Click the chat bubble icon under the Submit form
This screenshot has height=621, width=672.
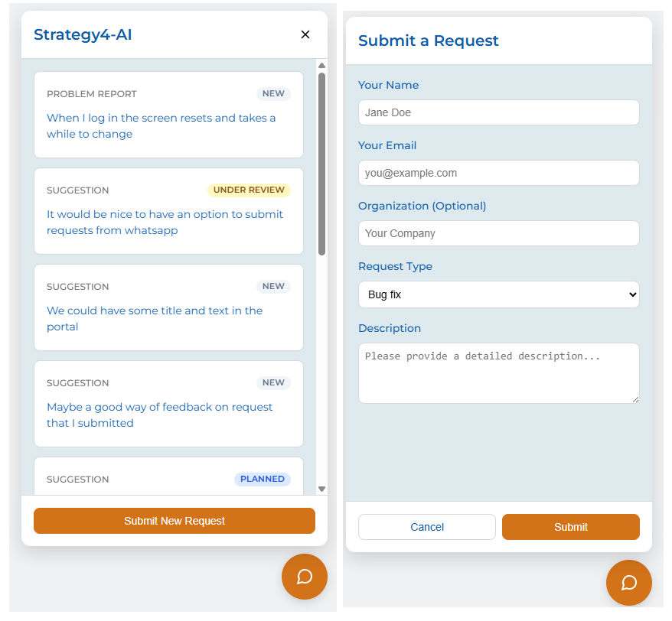coord(628,582)
